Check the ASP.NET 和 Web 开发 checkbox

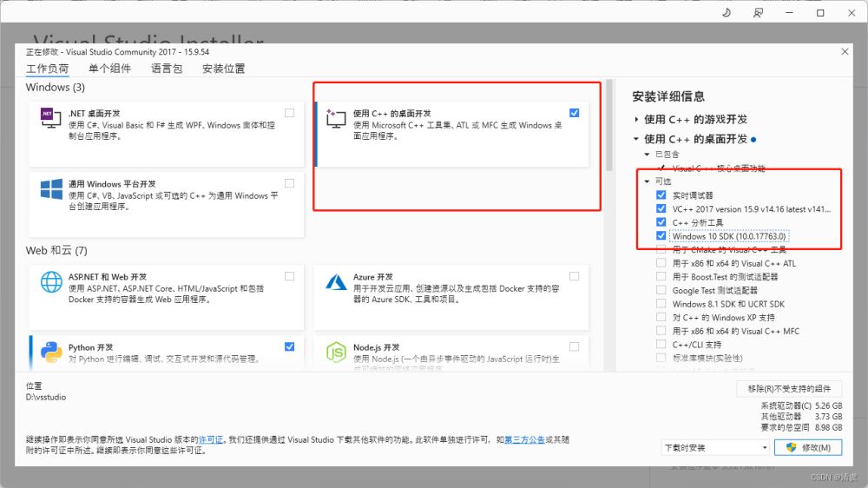pyautogui.click(x=290, y=276)
